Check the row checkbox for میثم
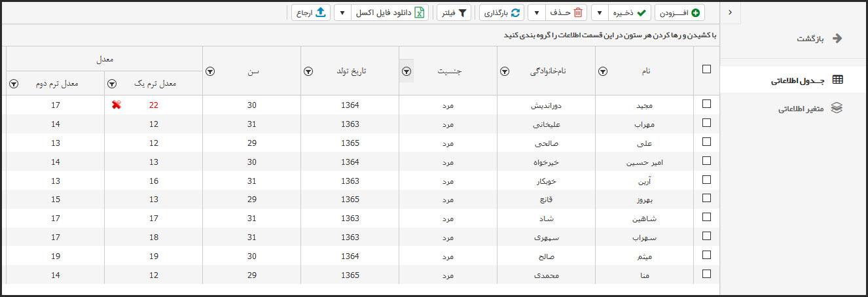The width and height of the screenshot is (868, 297). click(x=706, y=255)
